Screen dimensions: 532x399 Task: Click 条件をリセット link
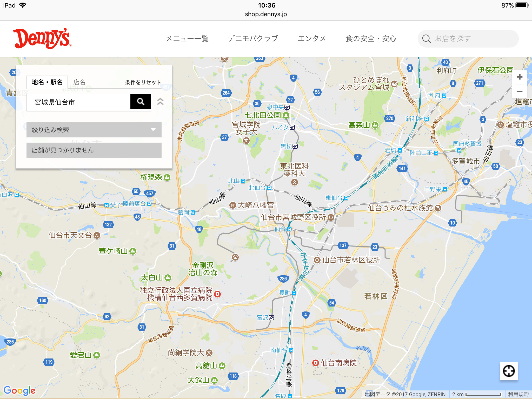point(143,82)
